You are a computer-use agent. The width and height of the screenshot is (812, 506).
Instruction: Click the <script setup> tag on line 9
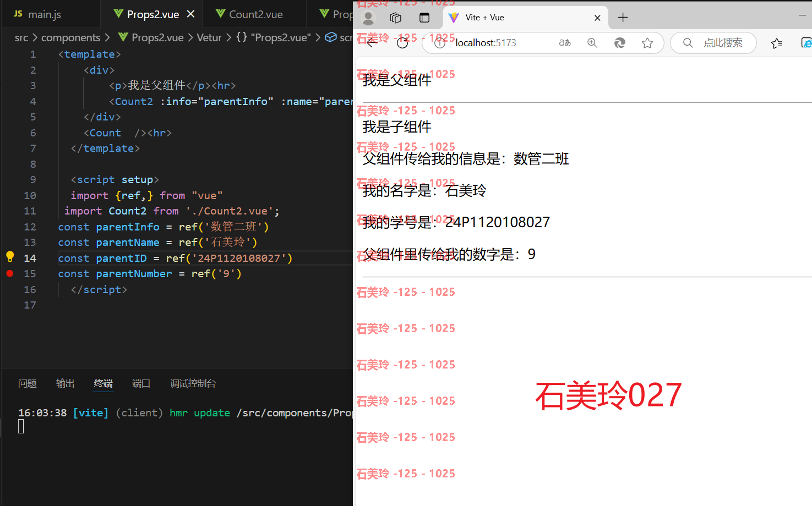pos(115,180)
